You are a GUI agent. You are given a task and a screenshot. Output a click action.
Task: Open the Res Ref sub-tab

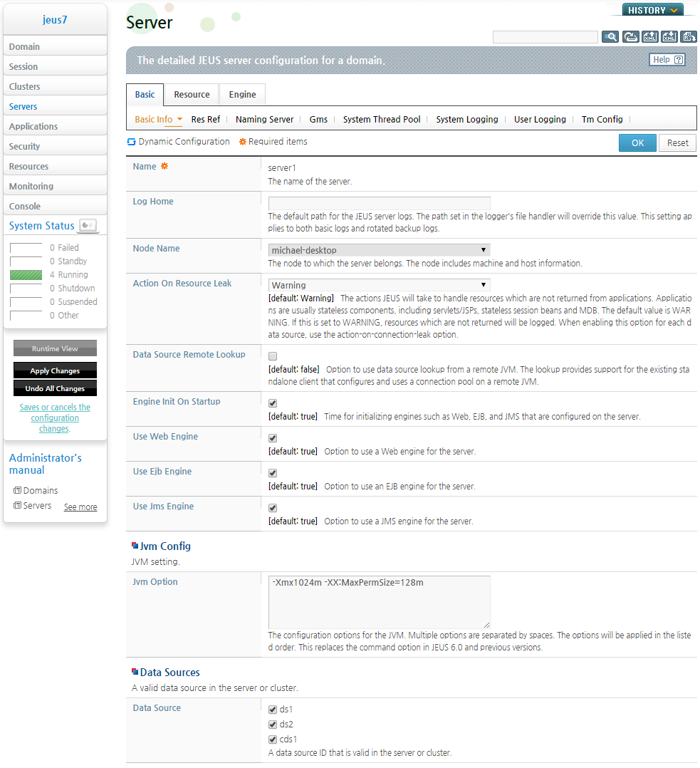206,119
